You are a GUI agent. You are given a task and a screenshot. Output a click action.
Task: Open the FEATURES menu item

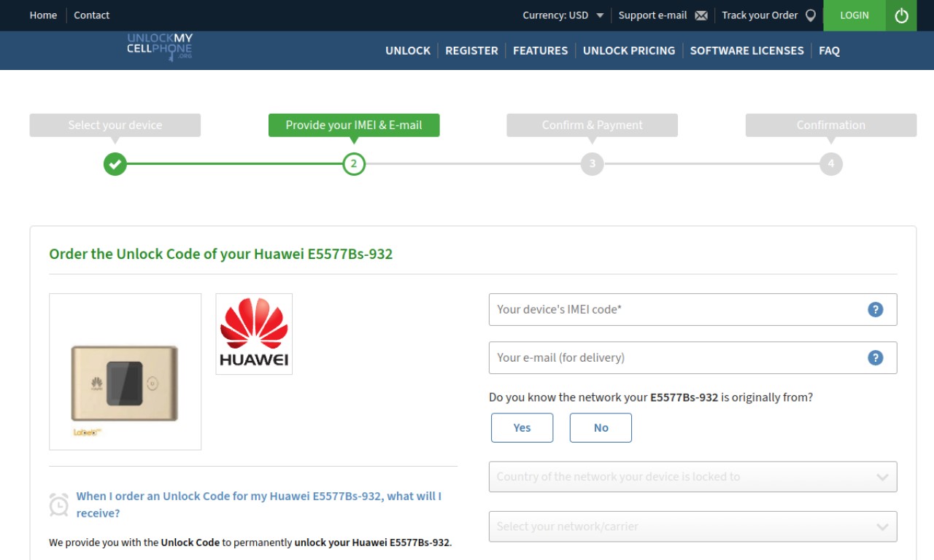[540, 50]
